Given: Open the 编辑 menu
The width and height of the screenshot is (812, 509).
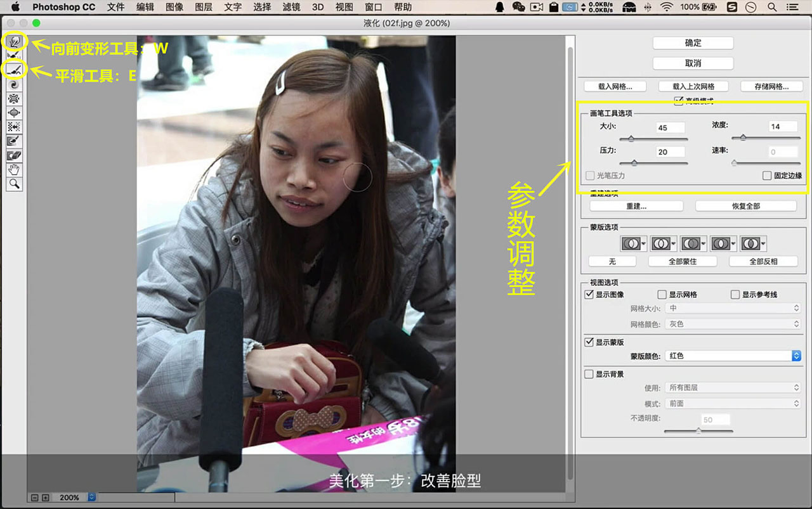Looking at the screenshot, I should coord(145,7).
